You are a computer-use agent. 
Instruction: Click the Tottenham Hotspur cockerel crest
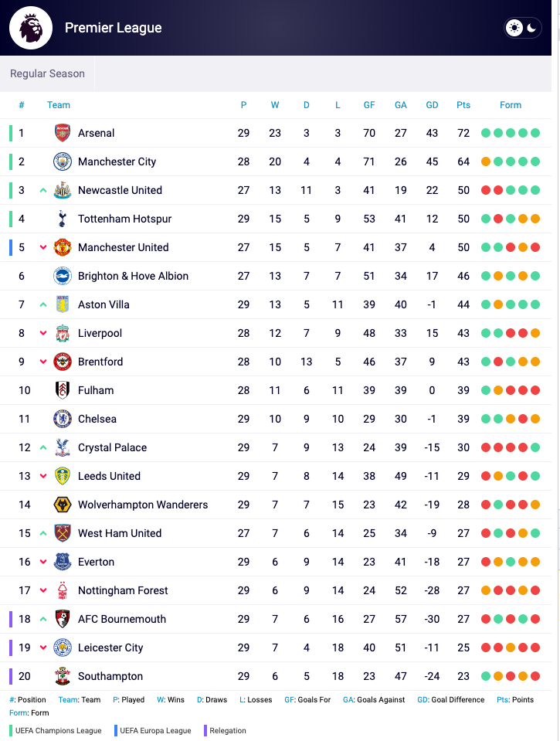click(63, 219)
